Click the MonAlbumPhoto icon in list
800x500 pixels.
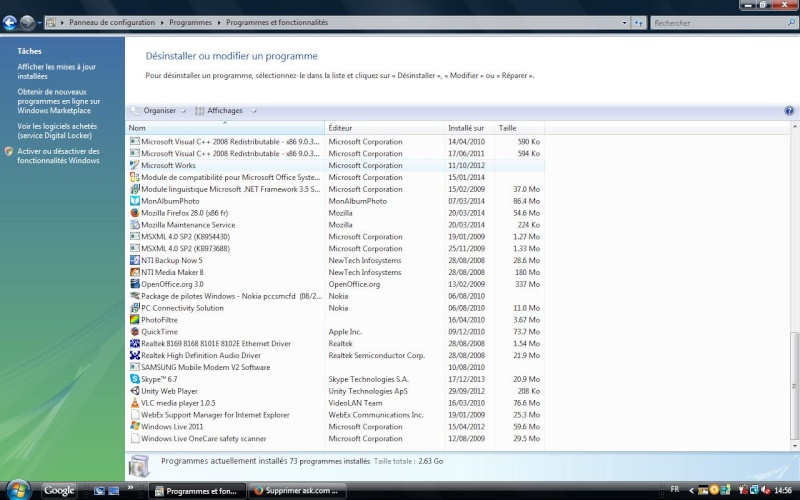point(135,201)
